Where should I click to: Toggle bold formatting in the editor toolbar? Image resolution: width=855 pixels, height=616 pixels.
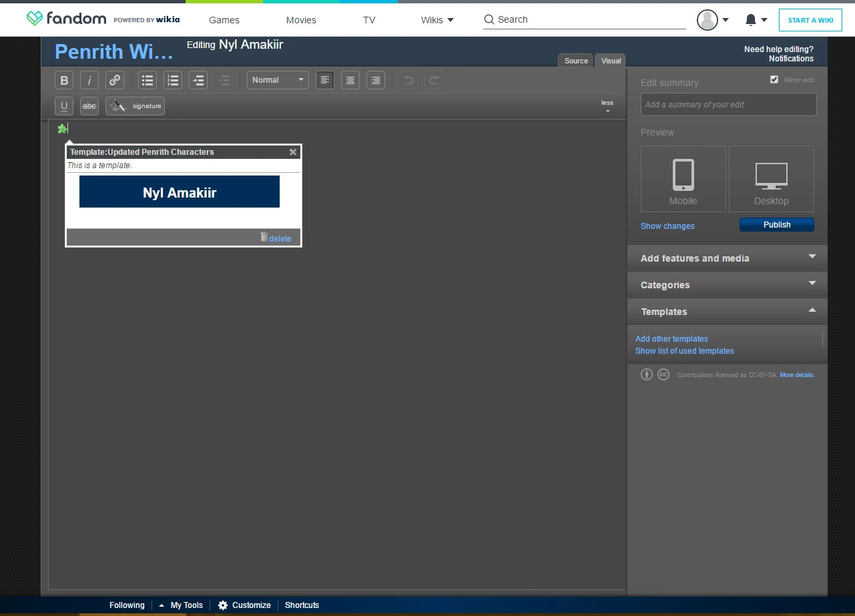click(64, 80)
